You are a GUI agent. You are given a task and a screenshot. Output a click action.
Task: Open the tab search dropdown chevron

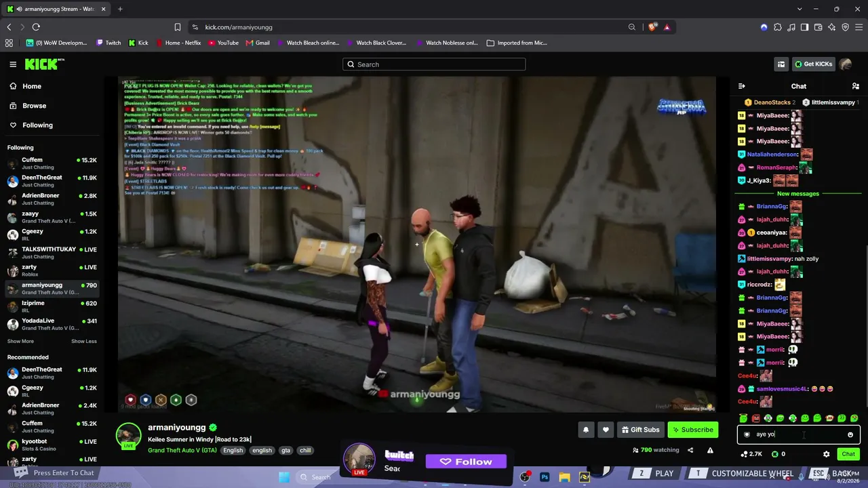point(800,9)
